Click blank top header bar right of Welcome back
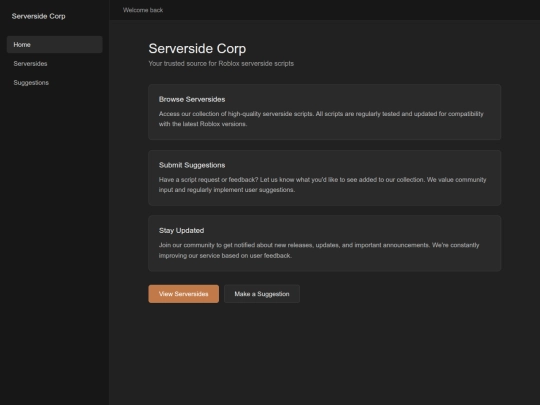 coord(351,10)
